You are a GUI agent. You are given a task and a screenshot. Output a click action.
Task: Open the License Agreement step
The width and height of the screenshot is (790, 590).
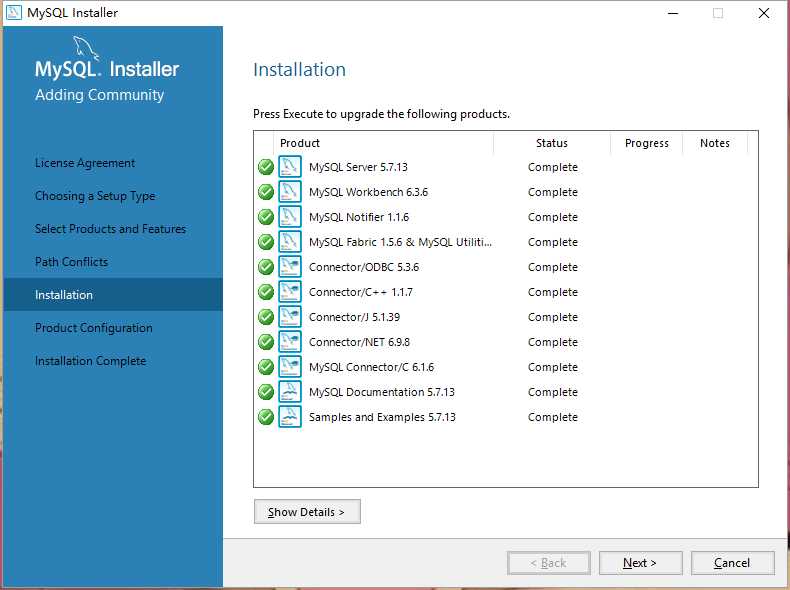point(85,163)
